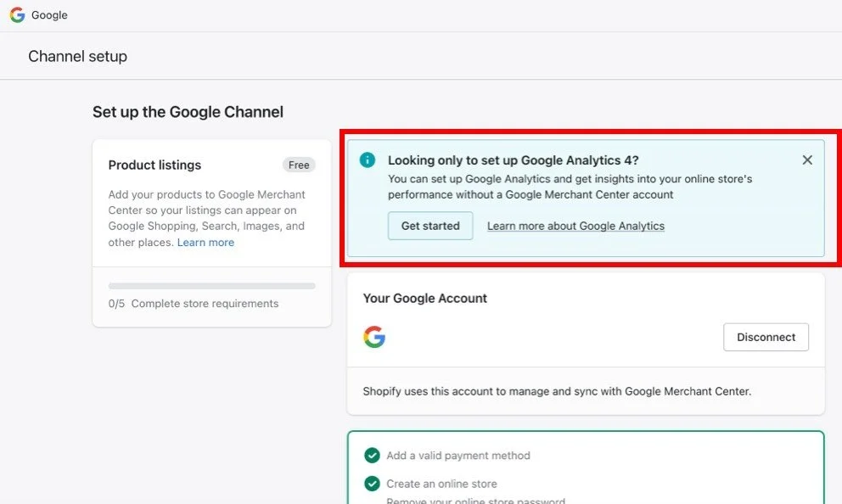Click the Remove your online store password text
The width and height of the screenshot is (842, 504).
[x=476, y=501]
